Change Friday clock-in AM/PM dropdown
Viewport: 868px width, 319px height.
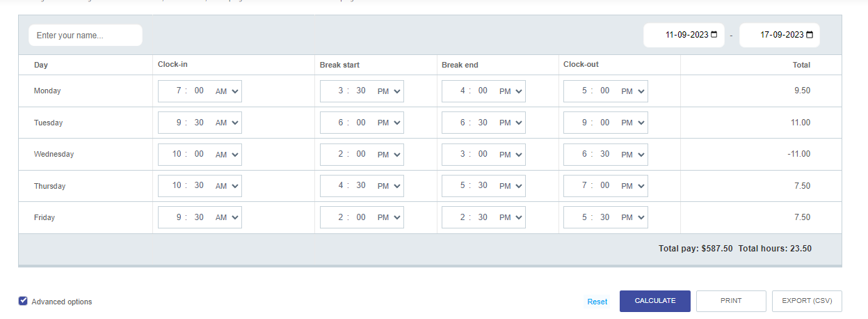tap(227, 217)
